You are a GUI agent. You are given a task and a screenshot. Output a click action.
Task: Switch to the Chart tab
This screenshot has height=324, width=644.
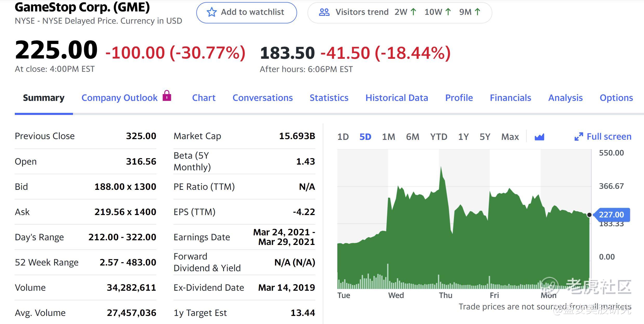click(x=204, y=98)
